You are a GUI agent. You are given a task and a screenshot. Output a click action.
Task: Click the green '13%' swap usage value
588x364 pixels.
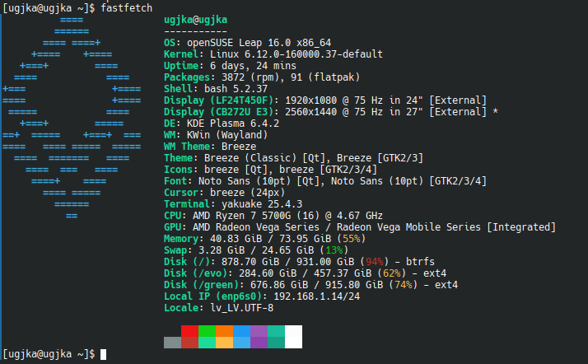tap(334, 250)
